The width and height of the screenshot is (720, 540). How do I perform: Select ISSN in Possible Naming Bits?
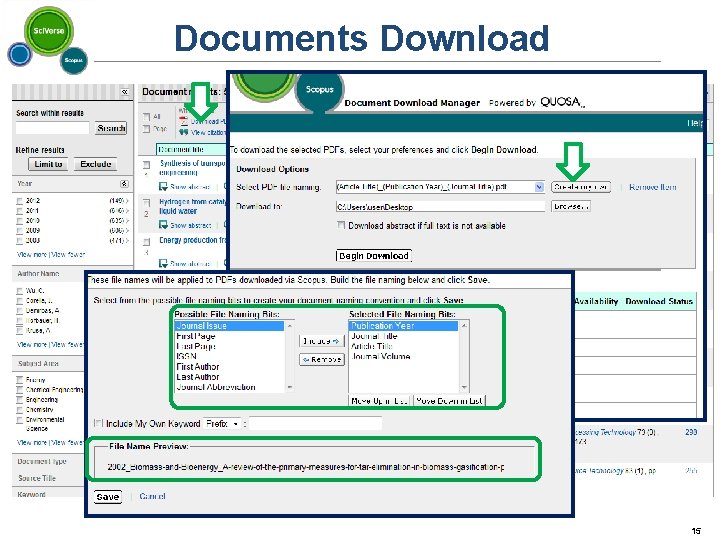click(230, 356)
